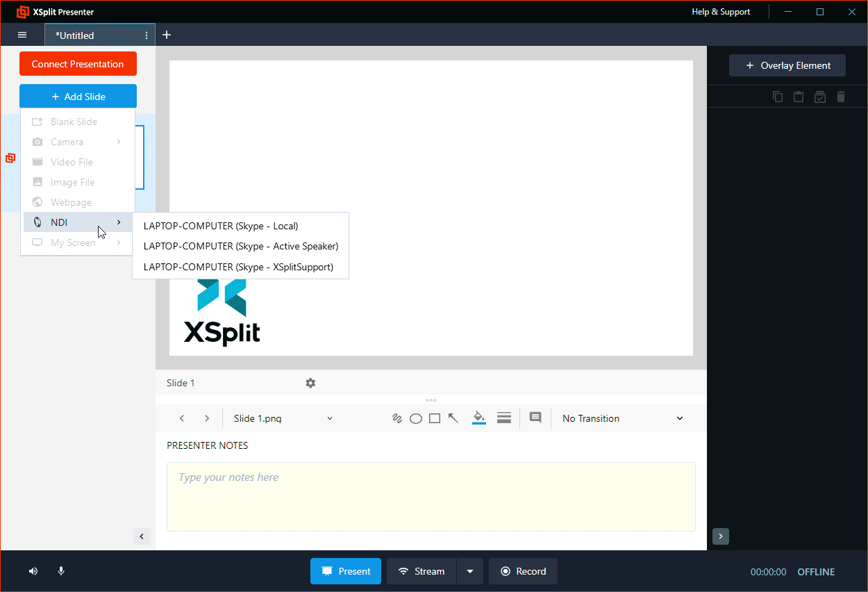Click Connect Presentation button
The height and width of the screenshot is (592, 868).
(x=78, y=64)
